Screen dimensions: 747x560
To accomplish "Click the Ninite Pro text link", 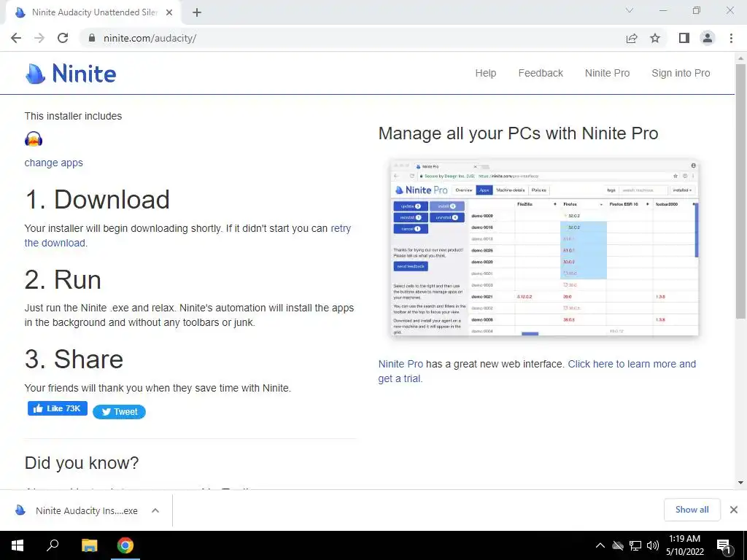I will [x=400, y=364].
